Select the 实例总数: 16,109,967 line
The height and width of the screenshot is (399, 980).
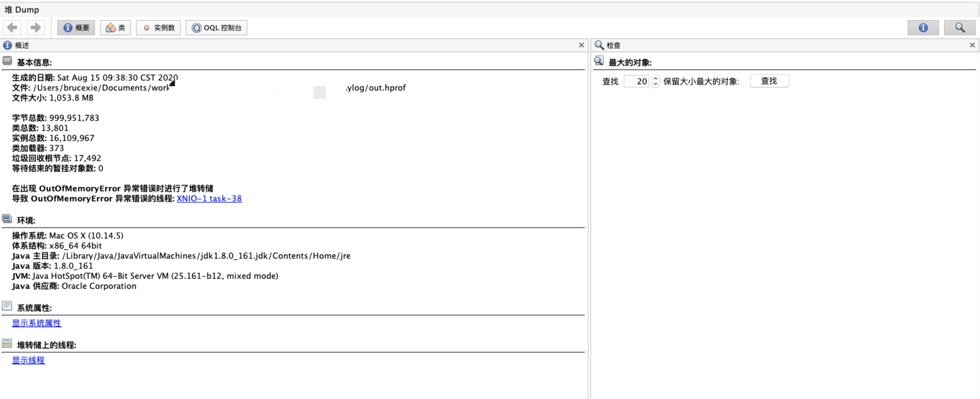[x=53, y=138]
